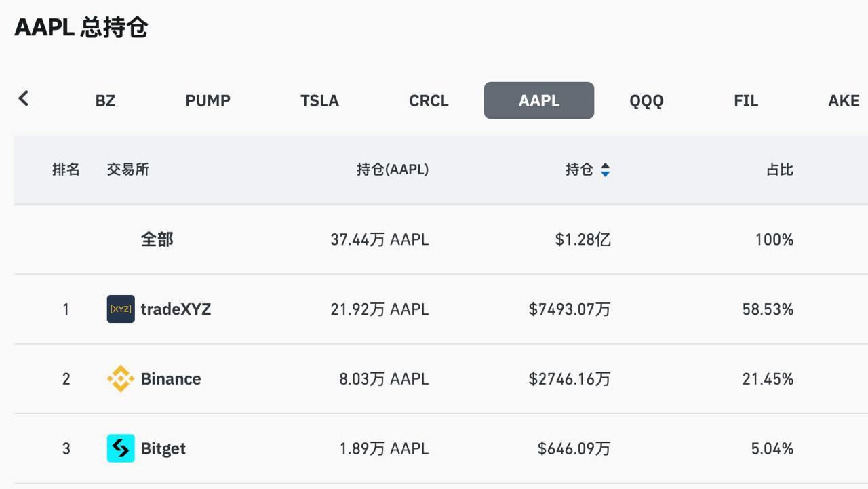Click the 持仓(AAPL) column header

(x=393, y=170)
